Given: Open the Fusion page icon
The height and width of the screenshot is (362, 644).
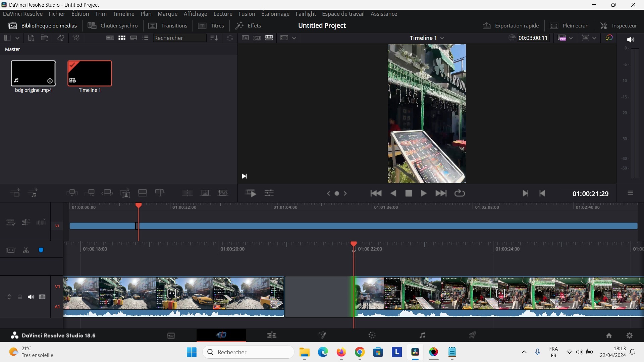Looking at the screenshot, I should [322, 335].
